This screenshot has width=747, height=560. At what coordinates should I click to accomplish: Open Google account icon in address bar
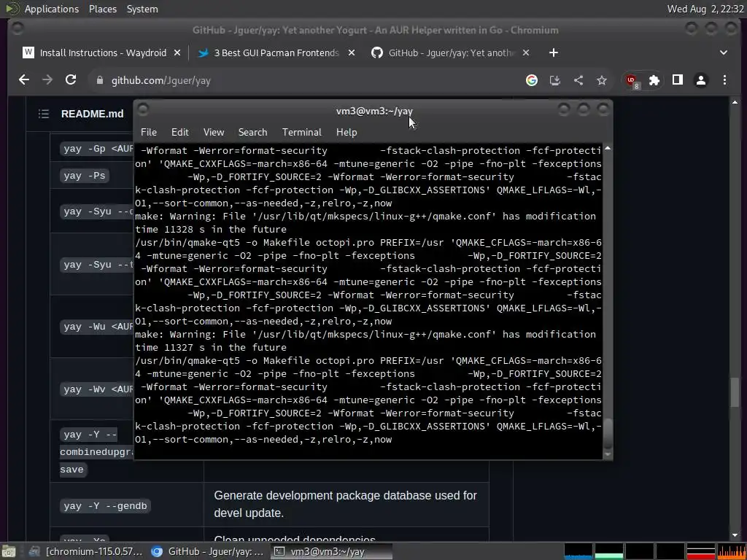tap(532, 80)
